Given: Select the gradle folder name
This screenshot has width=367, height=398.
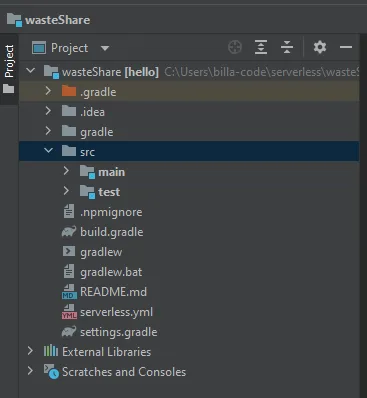Looking at the screenshot, I should tap(97, 132).
